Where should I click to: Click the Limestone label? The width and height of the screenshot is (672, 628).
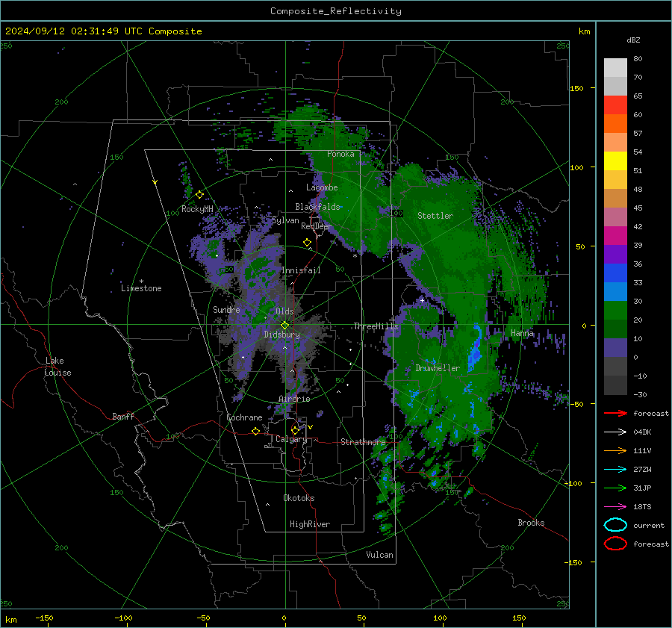point(141,288)
